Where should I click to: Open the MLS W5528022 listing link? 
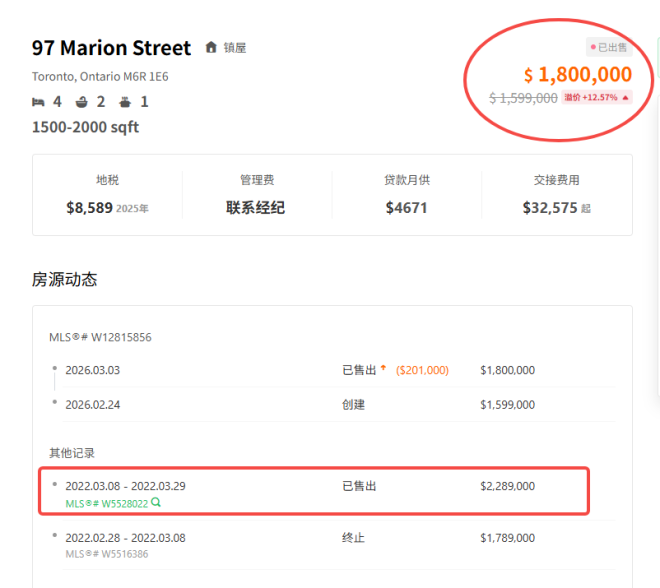[106, 503]
